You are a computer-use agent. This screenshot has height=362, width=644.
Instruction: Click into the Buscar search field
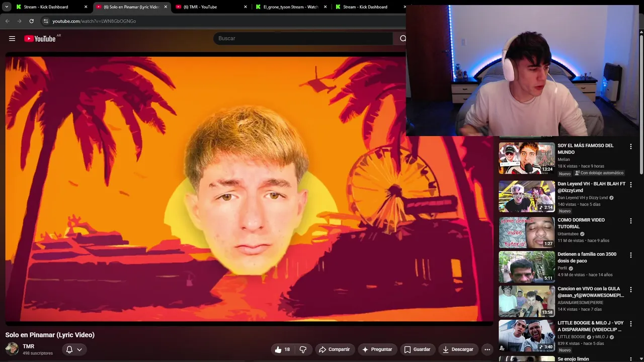click(x=303, y=39)
